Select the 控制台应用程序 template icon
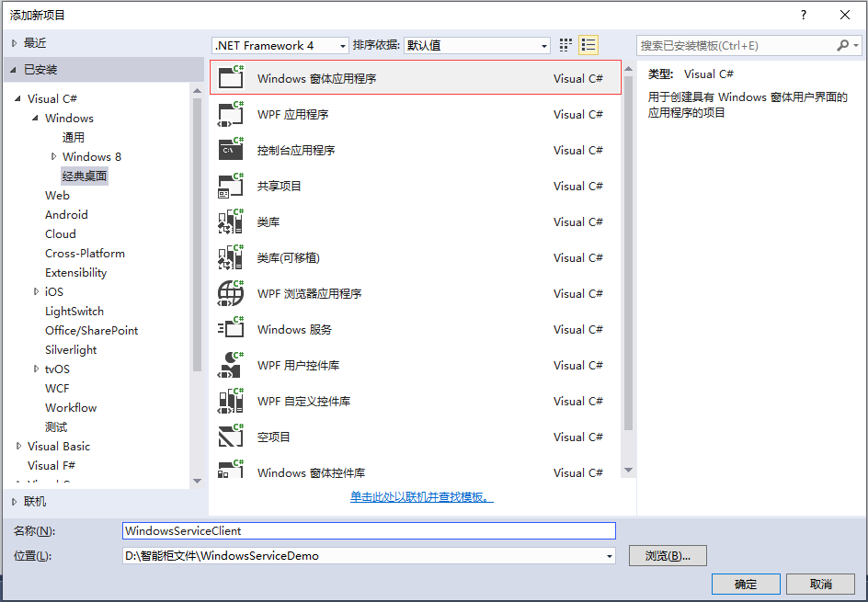The height and width of the screenshot is (602, 868). pos(231,150)
